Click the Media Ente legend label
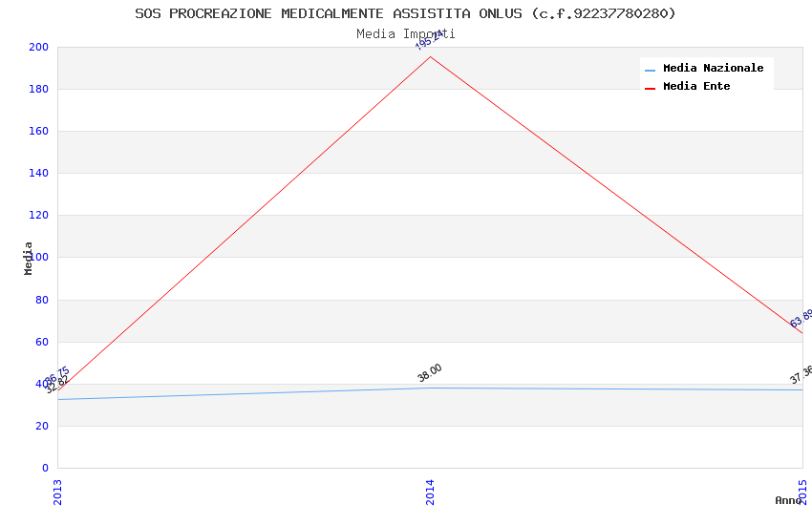Image resolution: width=812 pixels, height=525 pixels. click(x=696, y=86)
